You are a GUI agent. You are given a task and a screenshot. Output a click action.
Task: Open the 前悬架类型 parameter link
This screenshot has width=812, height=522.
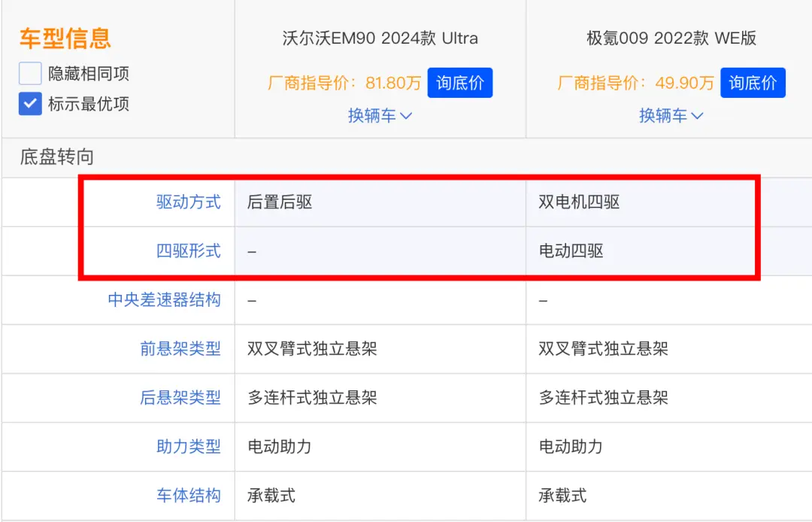click(180, 348)
